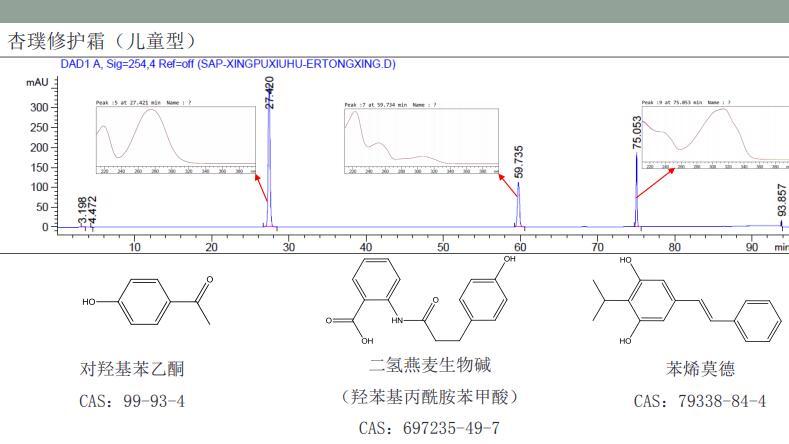The image size is (789, 444).
Task: Click the 50 value on the time axis
Action: tap(443, 247)
